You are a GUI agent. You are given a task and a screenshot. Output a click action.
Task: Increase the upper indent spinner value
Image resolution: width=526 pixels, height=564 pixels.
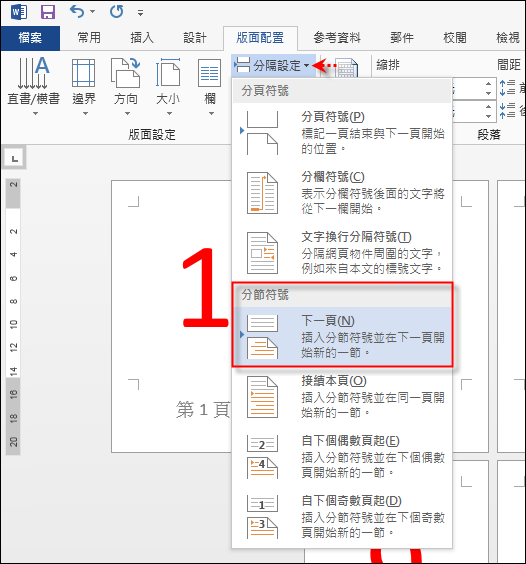(488, 84)
